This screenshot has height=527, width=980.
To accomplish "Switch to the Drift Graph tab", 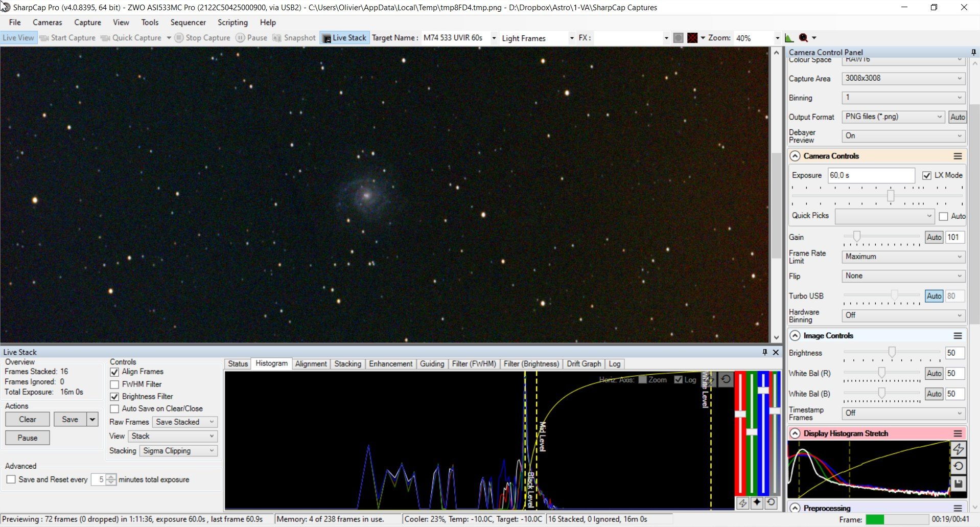I will (x=584, y=364).
